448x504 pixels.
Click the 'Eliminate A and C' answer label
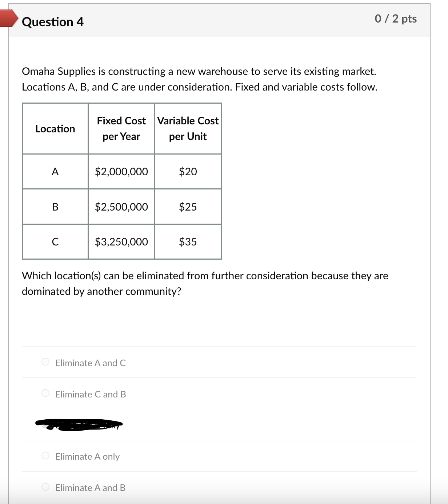tap(90, 363)
